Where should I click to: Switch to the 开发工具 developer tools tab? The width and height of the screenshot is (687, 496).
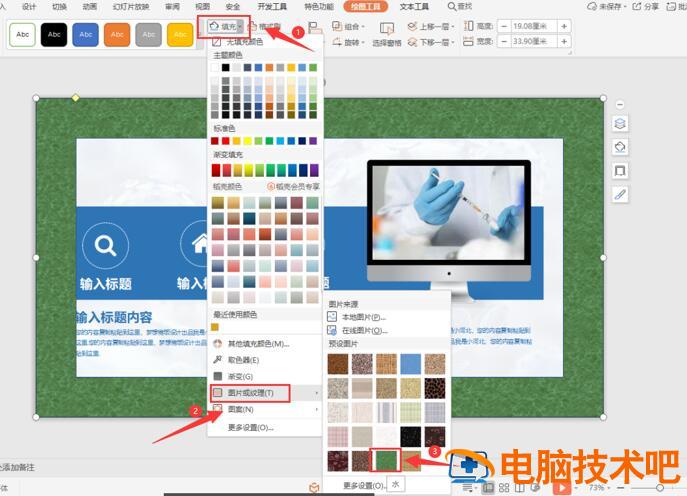click(272, 7)
